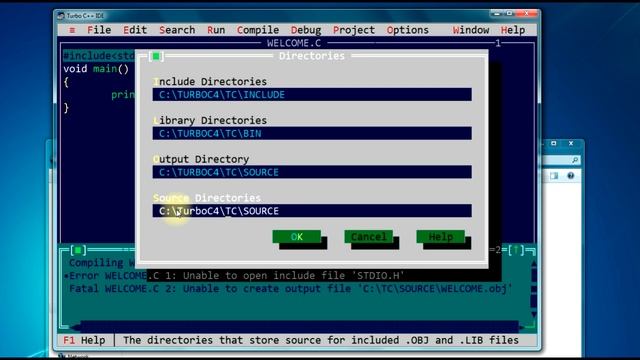Open the Search menu
Viewport: 640px width, 360px height.
click(x=177, y=30)
